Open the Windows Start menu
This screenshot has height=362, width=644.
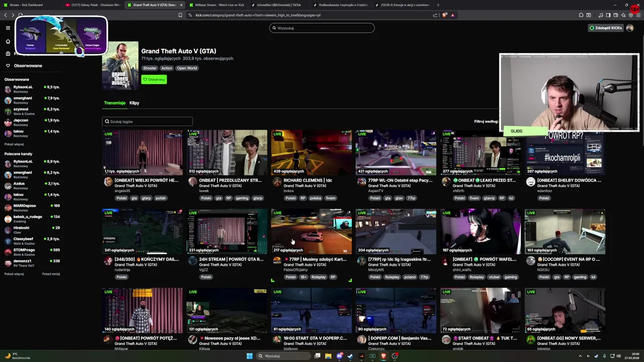(250, 356)
